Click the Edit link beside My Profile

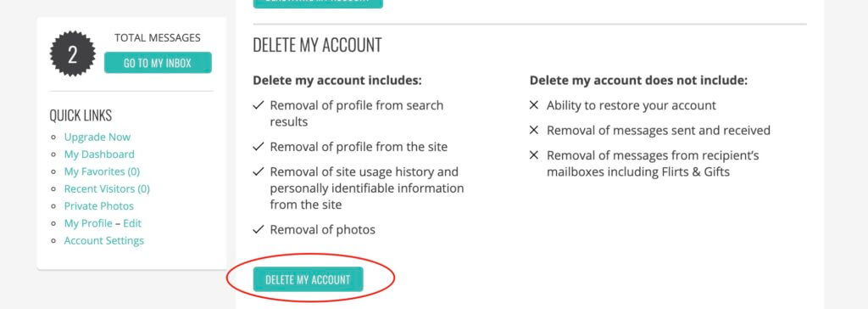132,223
